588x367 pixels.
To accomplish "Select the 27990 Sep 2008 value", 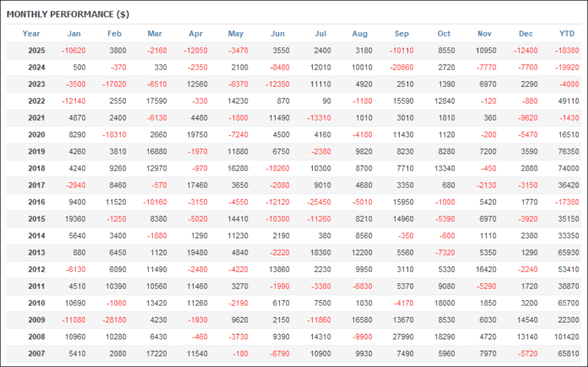I will [x=402, y=337].
